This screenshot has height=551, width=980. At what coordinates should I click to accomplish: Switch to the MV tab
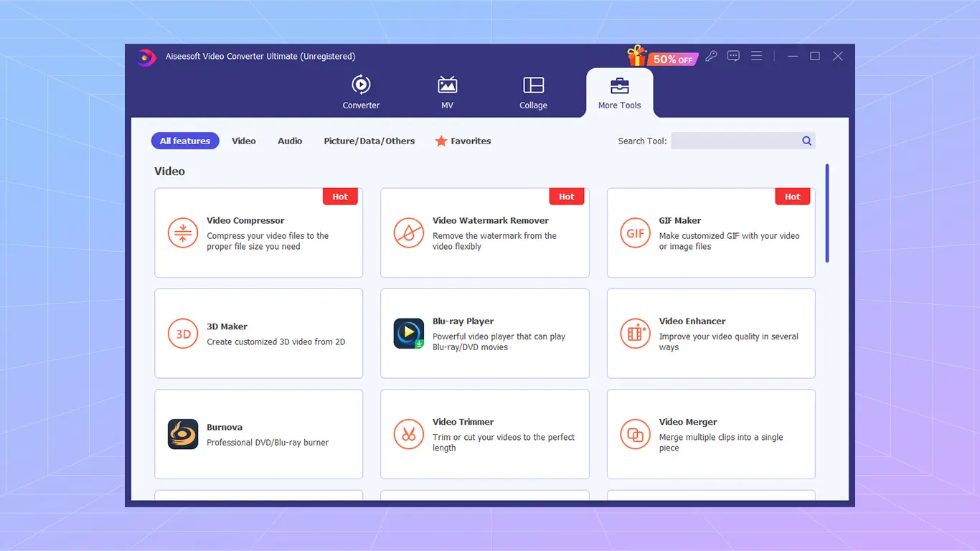447,93
